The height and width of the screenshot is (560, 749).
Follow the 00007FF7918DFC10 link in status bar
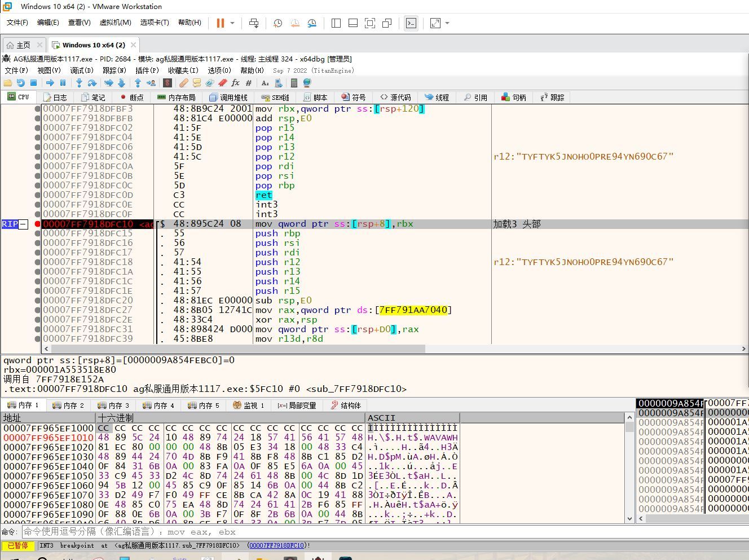click(276, 546)
